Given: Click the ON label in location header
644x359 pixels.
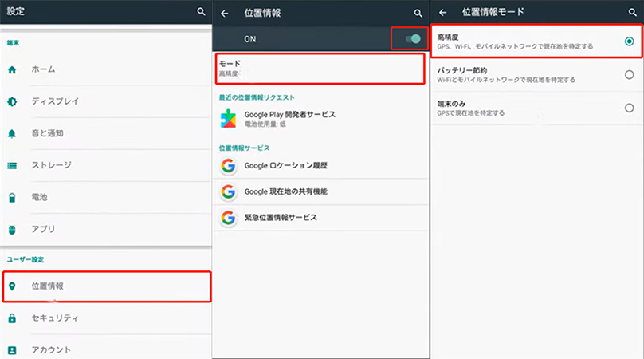Looking at the screenshot, I should [249, 39].
